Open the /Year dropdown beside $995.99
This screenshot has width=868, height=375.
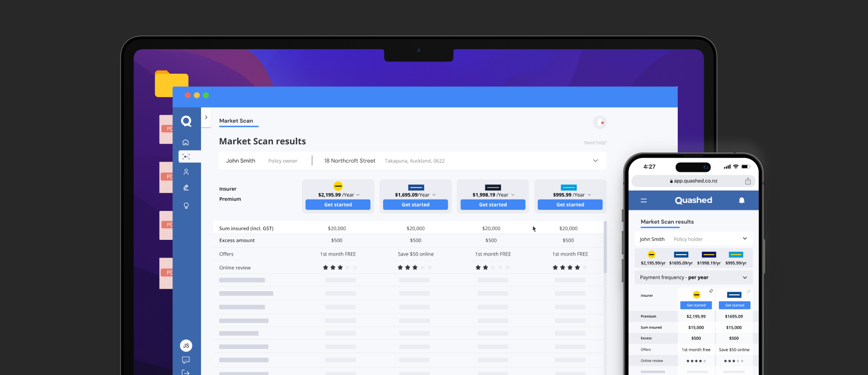(589, 195)
